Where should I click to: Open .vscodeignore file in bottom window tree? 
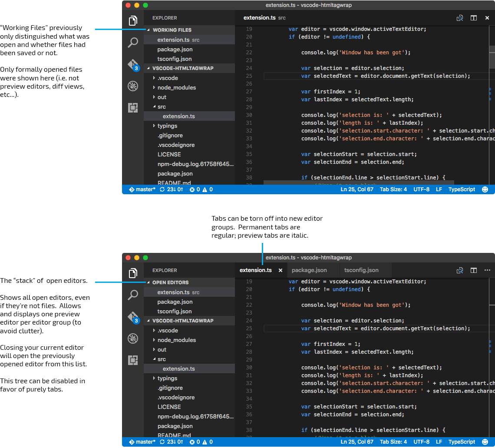coord(189,398)
